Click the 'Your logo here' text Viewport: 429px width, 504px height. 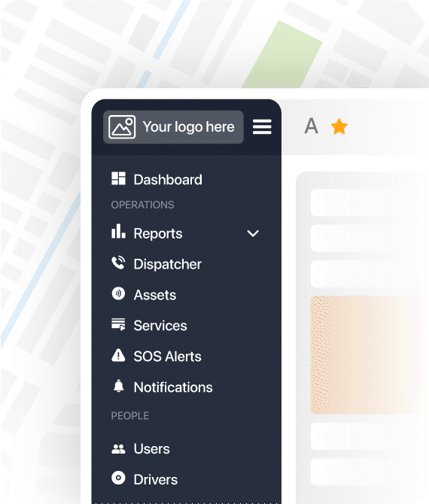click(189, 127)
